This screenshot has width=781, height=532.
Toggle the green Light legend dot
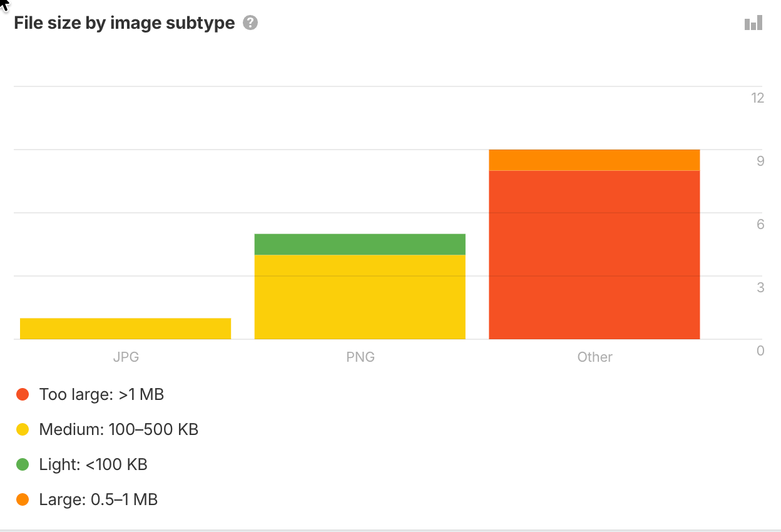(x=23, y=464)
